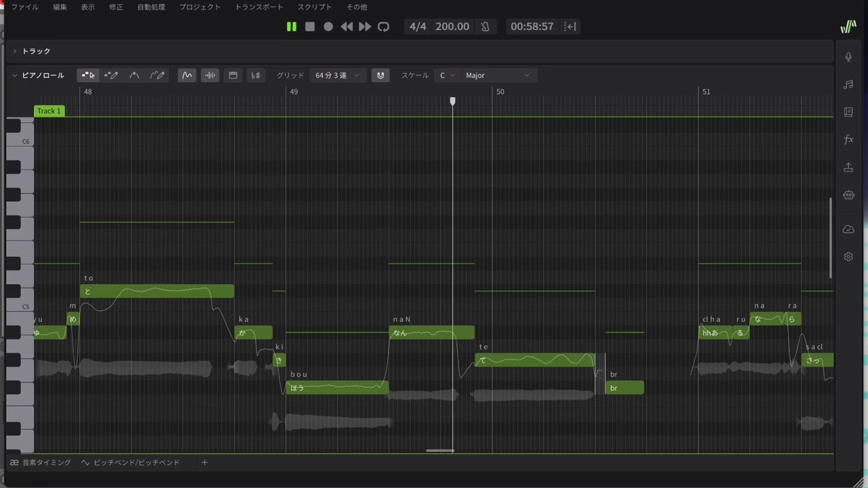Open the 修正 menu

116,7
